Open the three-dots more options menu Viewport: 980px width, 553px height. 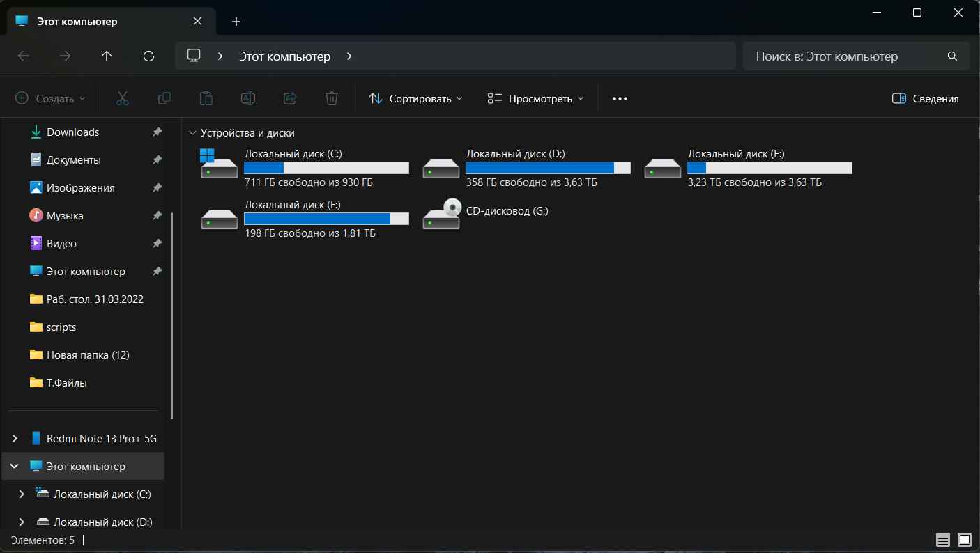click(620, 98)
